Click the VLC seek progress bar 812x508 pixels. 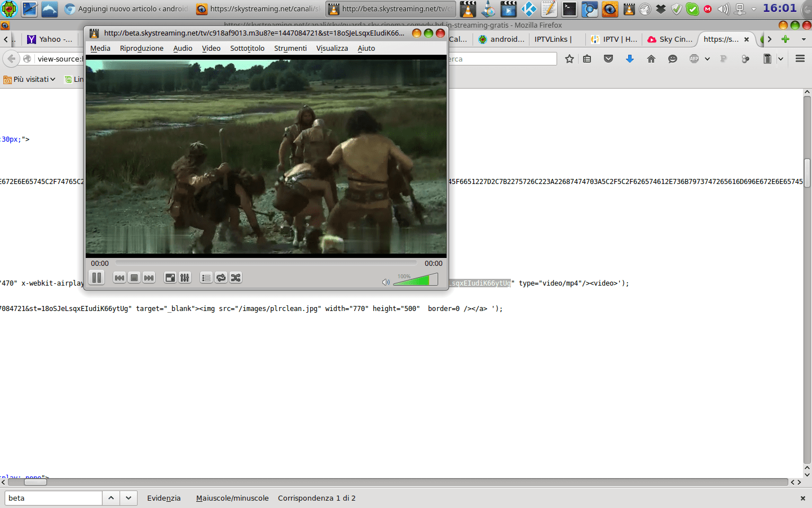[266, 263]
